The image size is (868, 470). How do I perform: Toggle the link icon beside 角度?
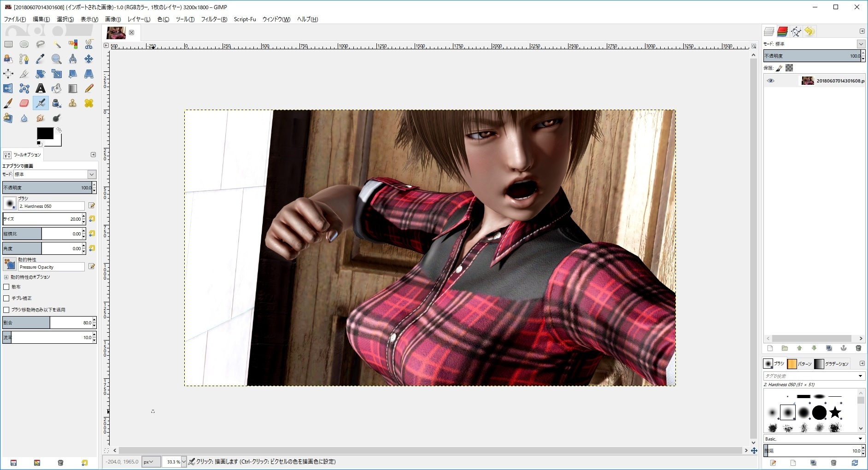point(92,248)
